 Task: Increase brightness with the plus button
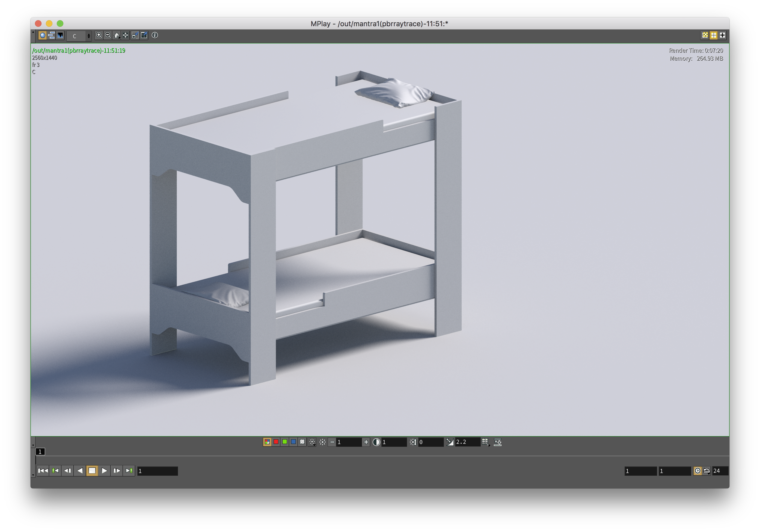(366, 442)
